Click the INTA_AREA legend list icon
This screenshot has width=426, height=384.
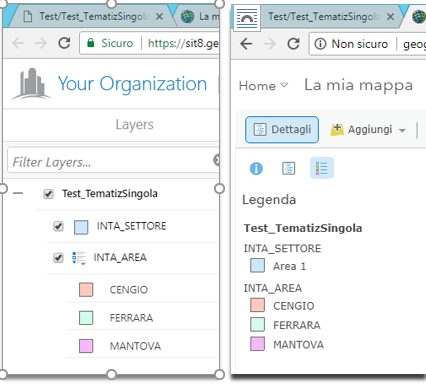click(79, 258)
